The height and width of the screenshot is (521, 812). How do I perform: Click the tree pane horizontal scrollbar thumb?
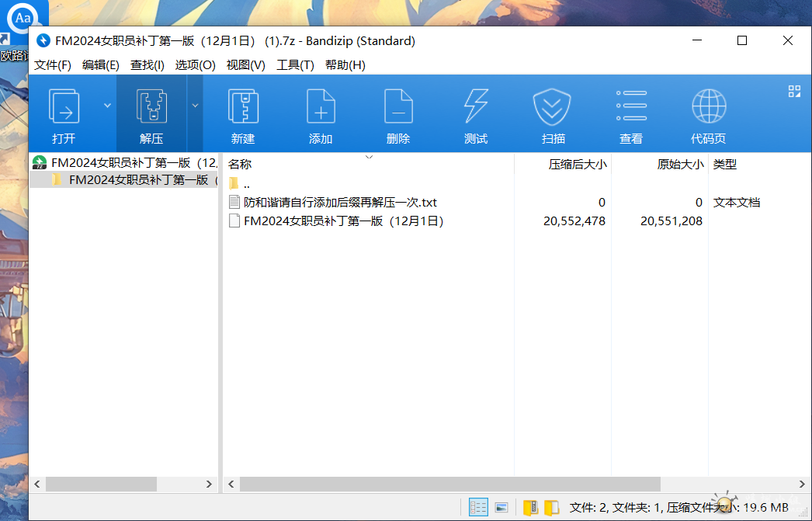tap(101, 485)
